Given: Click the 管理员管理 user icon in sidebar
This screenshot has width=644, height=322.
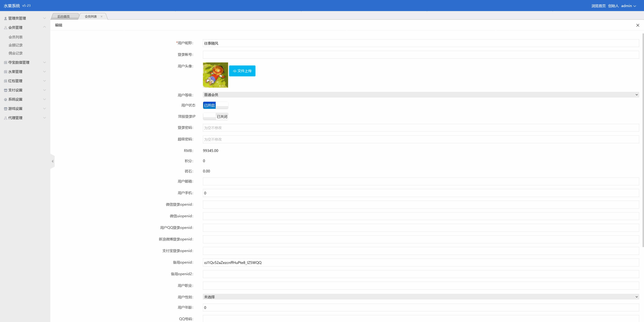Looking at the screenshot, I should point(6,18).
